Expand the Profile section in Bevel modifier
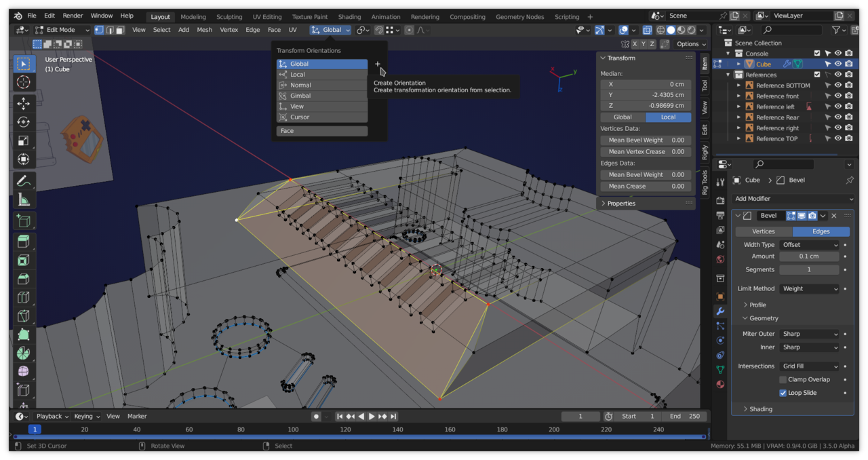The height and width of the screenshot is (460, 868). click(757, 305)
